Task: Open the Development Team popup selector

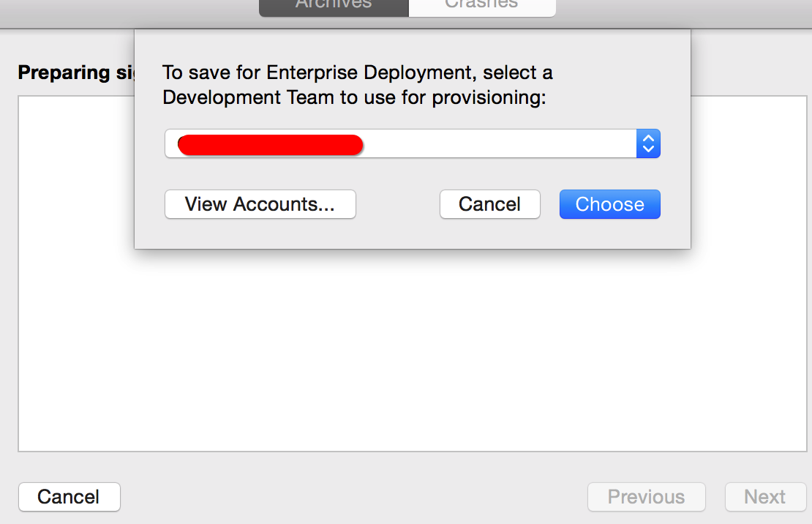Action: tap(412, 143)
